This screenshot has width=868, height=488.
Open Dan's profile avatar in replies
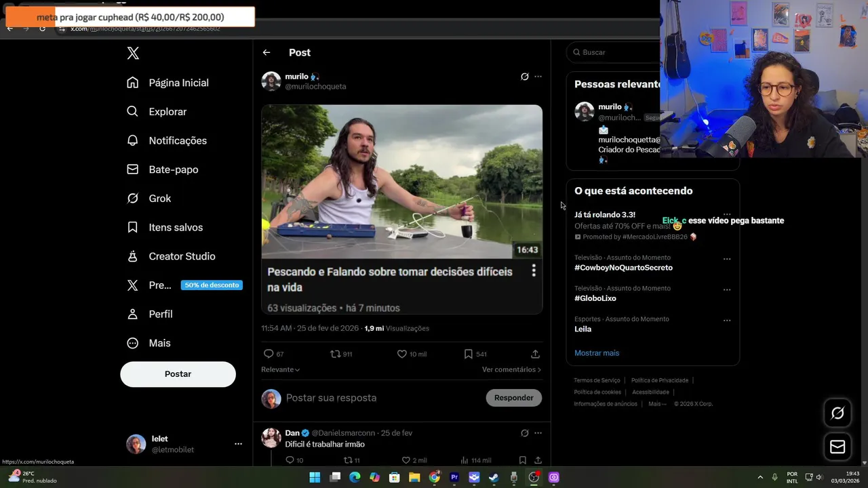pos(271,438)
